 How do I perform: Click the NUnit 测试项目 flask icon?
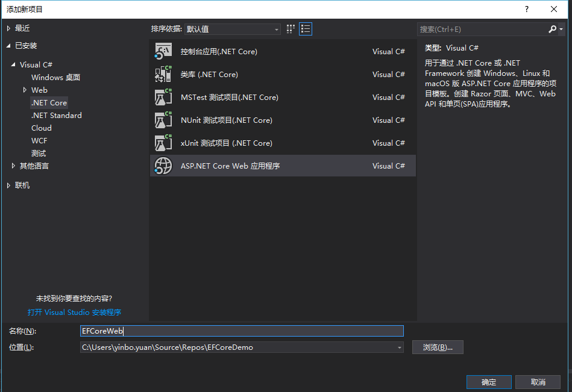coord(163,120)
